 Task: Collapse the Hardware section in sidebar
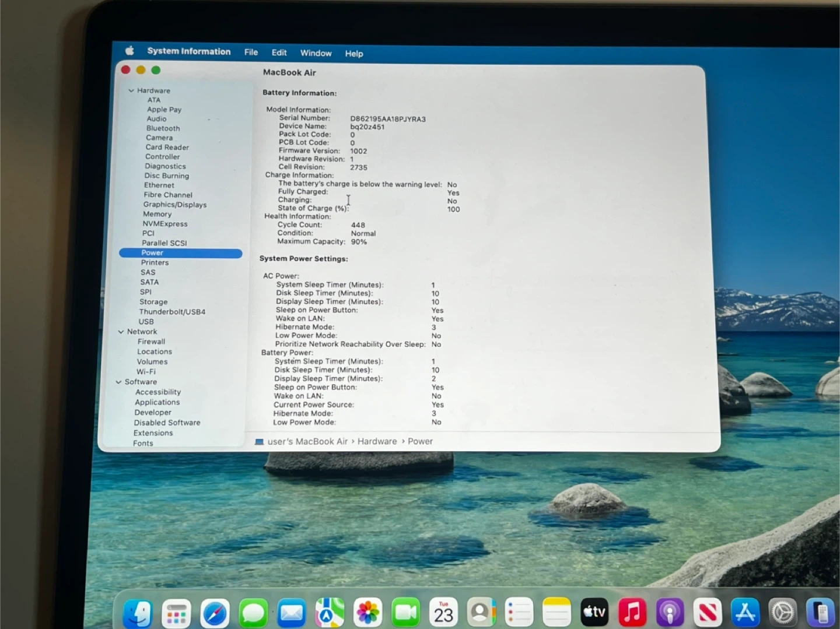(131, 90)
